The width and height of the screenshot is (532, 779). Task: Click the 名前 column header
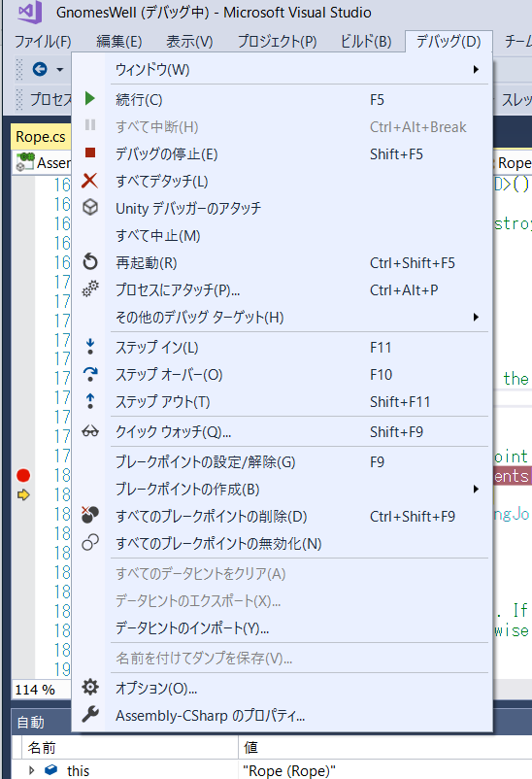pos(130,747)
